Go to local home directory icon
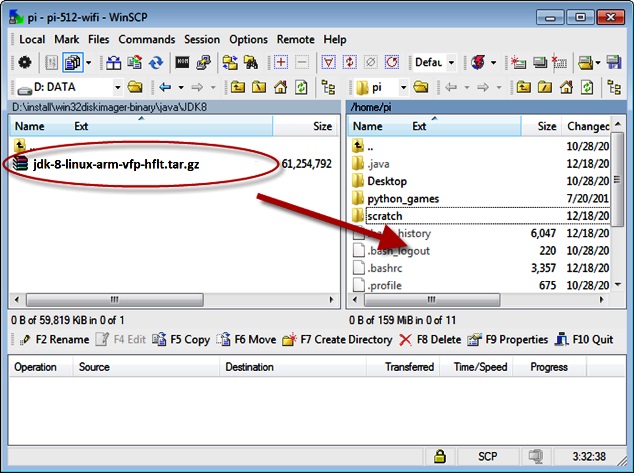Screen dimensions: 634x473 coord(280,87)
